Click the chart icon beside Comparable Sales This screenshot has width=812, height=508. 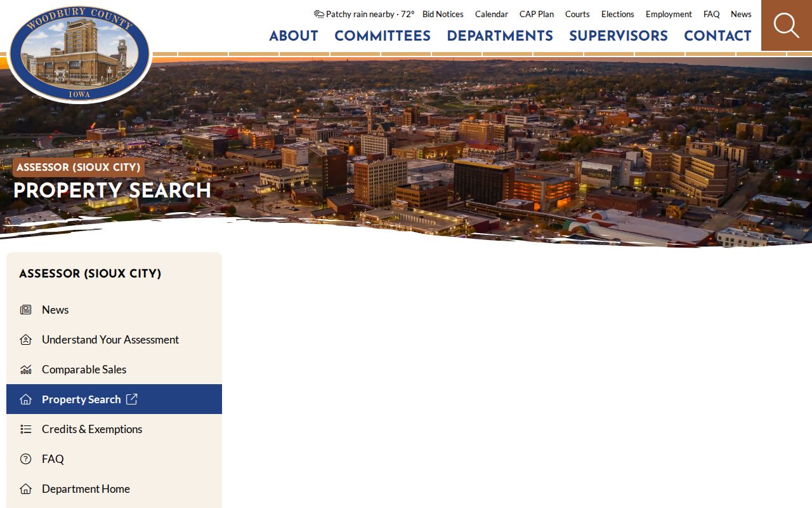point(25,370)
